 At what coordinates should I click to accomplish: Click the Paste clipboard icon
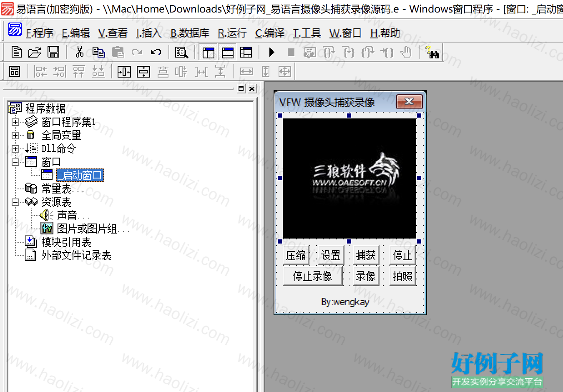(x=118, y=52)
